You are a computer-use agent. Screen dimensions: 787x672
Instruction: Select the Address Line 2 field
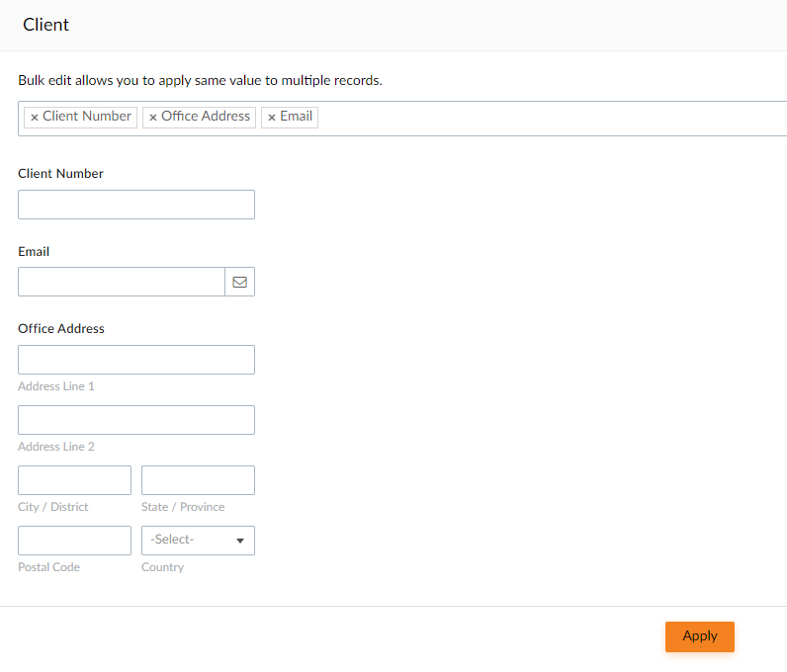136,420
